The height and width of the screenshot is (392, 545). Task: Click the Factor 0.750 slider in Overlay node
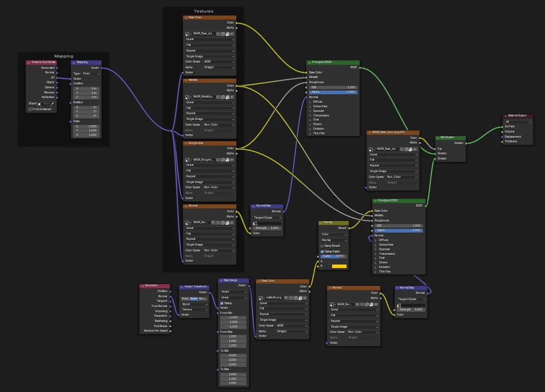pos(333,256)
